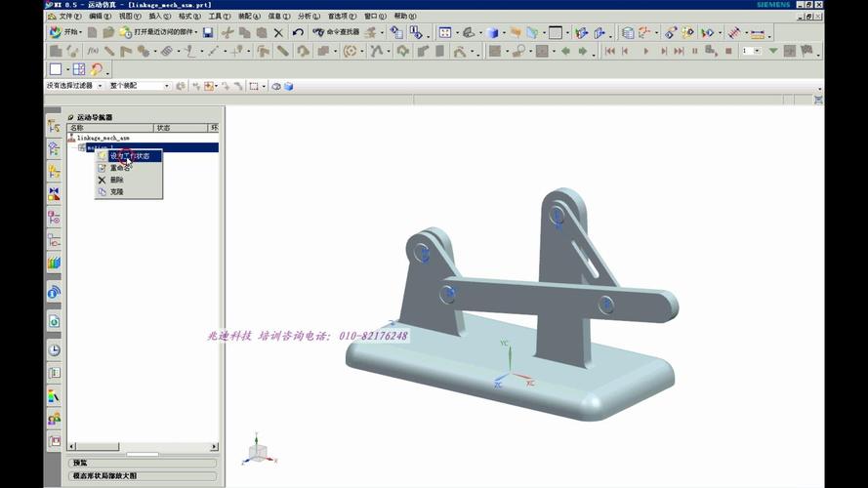868x488 pixels.
Task: Click the blue cube icon in selection bar
Action: [289, 86]
